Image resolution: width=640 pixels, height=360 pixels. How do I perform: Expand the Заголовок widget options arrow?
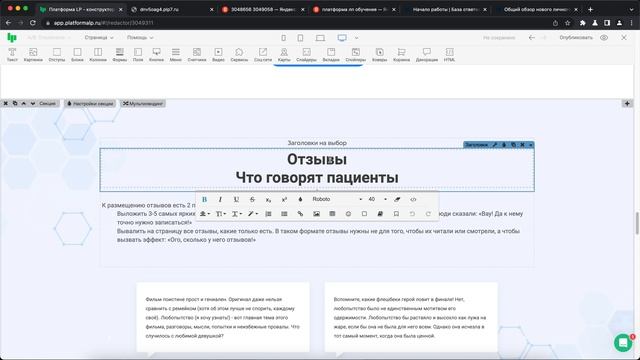click(531, 145)
